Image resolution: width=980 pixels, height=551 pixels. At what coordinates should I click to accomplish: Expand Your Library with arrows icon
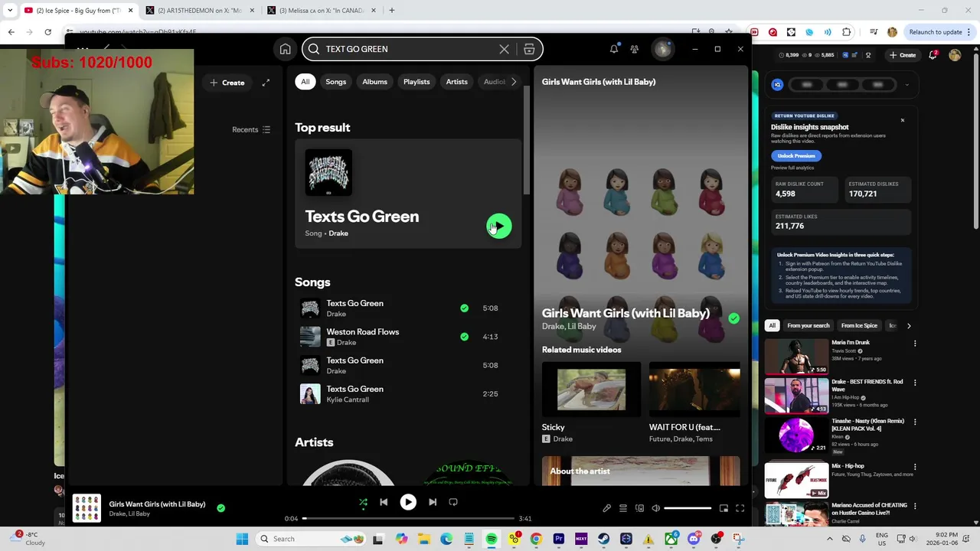[x=266, y=83]
